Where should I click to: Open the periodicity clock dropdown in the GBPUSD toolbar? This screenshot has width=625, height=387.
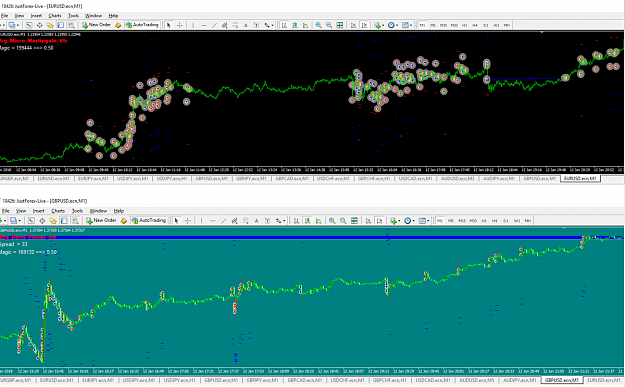tap(409, 220)
